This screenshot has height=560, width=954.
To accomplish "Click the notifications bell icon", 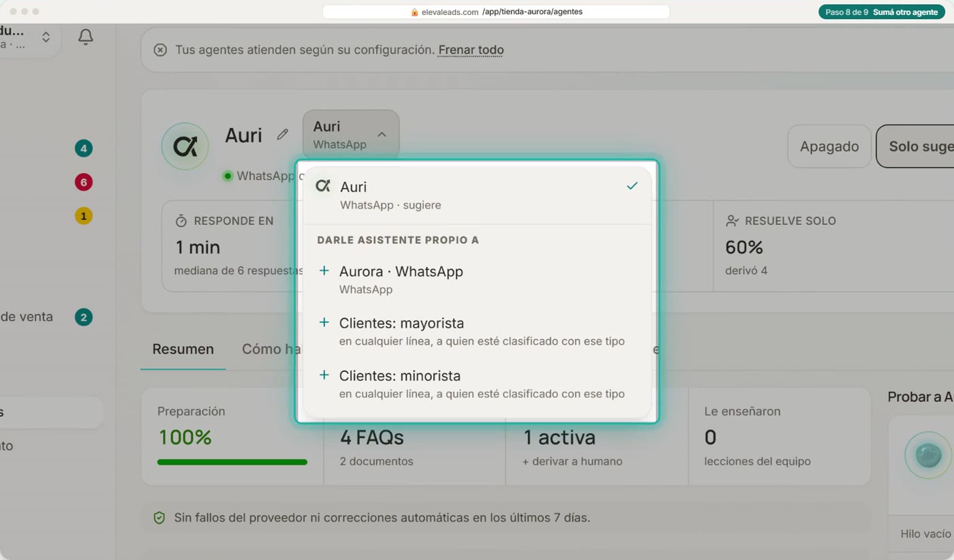I will point(86,37).
